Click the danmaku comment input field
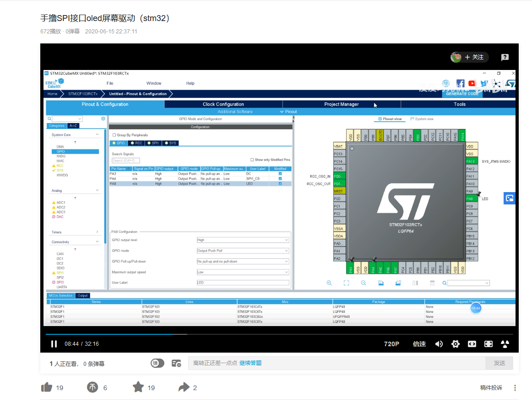This screenshot has height=402, width=532. click(337, 363)
